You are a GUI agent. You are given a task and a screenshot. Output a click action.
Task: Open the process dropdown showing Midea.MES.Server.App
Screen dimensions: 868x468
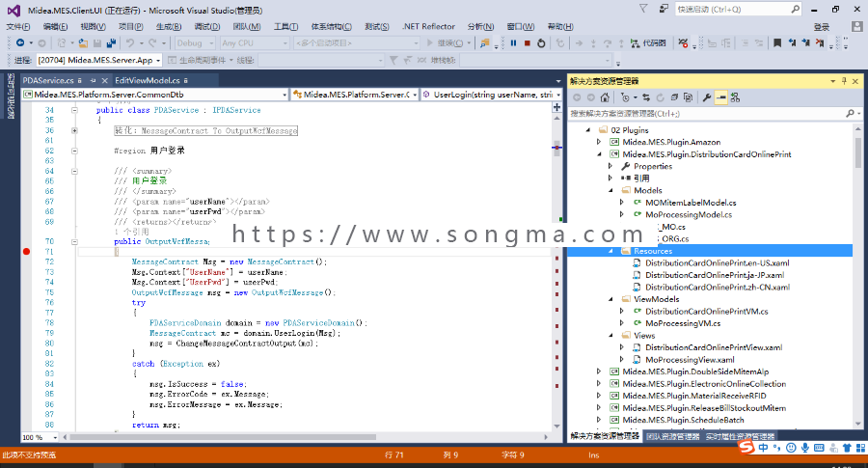[x=99, y=60]
